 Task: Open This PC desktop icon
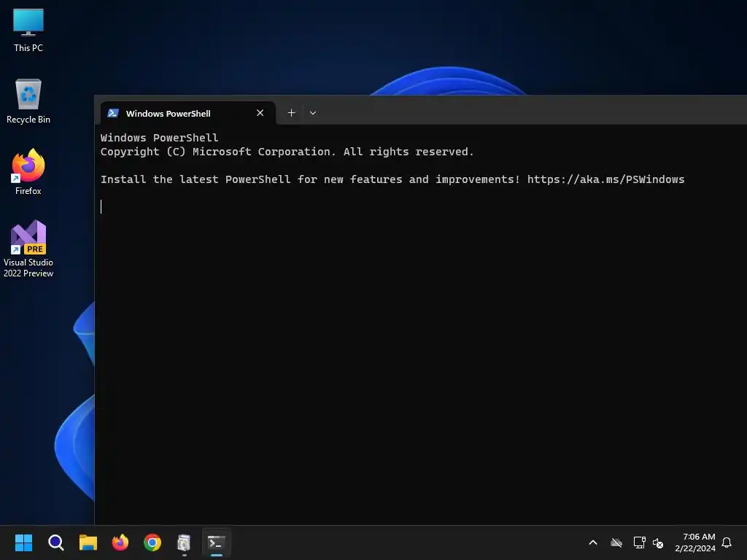click(x=28, y=30)
